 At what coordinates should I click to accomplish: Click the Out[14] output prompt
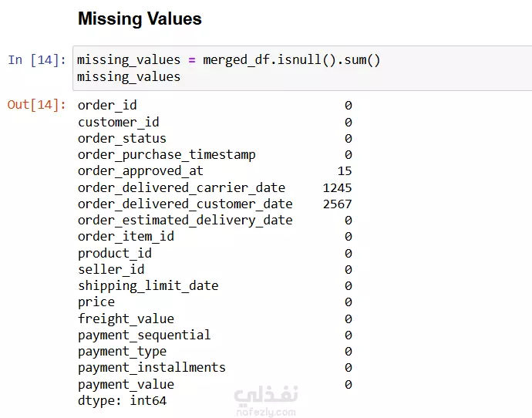tap(37, 105)
